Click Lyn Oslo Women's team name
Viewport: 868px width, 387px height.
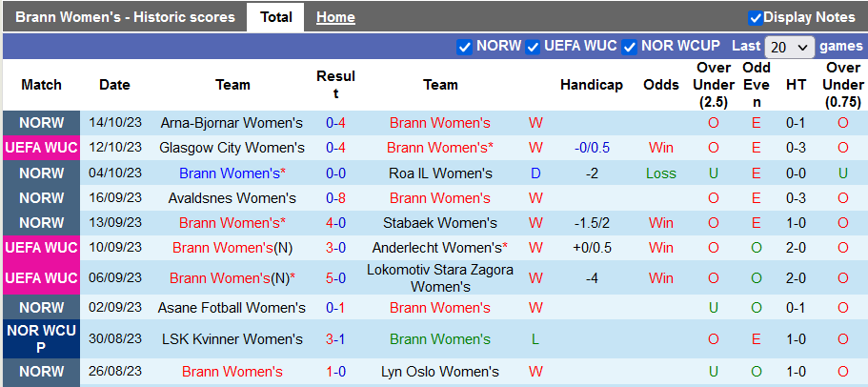[440, 372]
